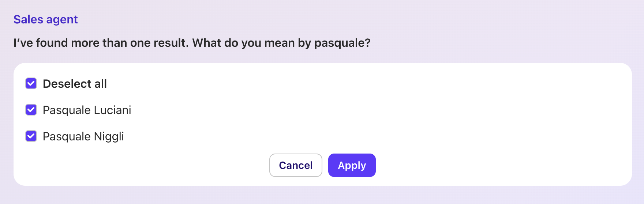Click the Apply button
Viewport: 644px width, 204px height.
coord(352,165)
